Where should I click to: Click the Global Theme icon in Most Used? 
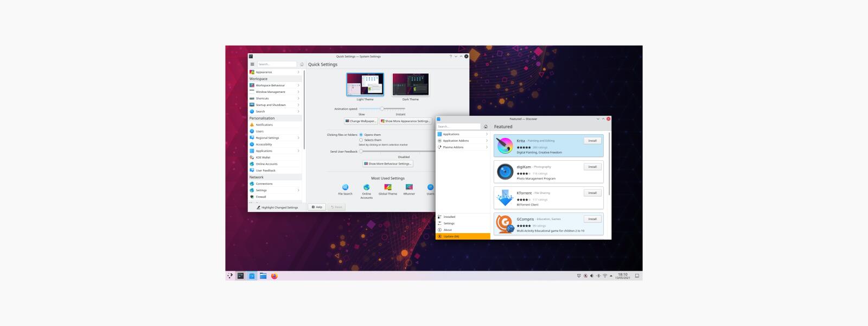tap(388, 187)
